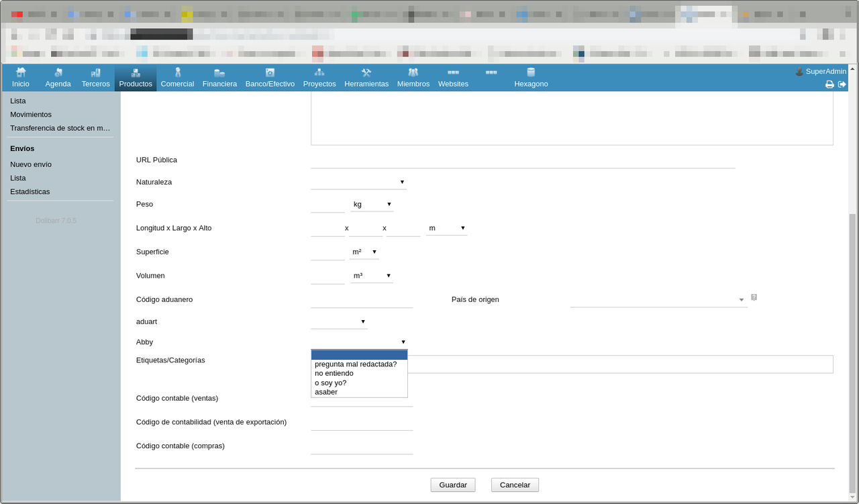The height and width of the screenshot is (504, 859).
Task: Click the logout icon
Action: point(842,84)
